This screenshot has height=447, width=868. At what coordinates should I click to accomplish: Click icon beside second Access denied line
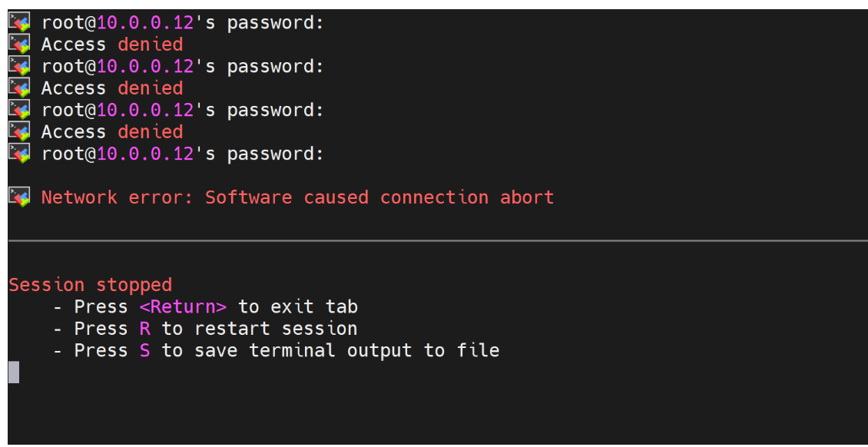click(x=20, y=88)
